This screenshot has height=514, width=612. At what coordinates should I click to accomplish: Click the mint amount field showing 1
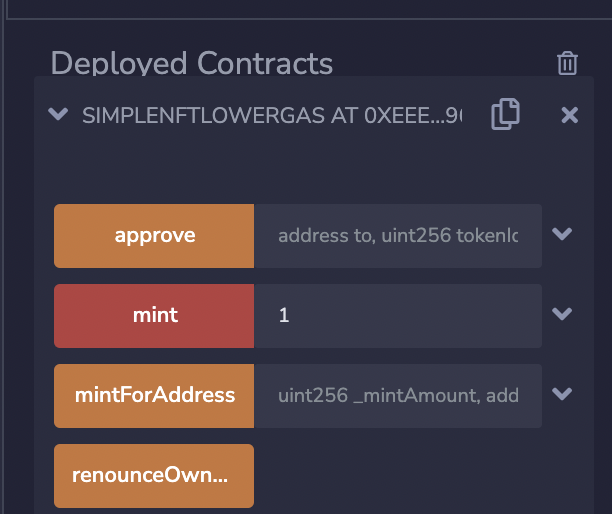[x=397, y=315]
